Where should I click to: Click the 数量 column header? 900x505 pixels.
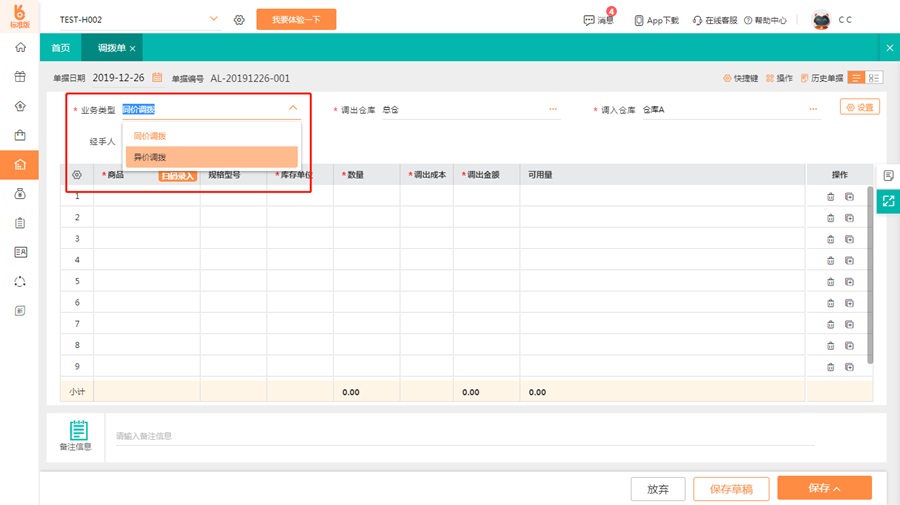click(x=367, y=174)
